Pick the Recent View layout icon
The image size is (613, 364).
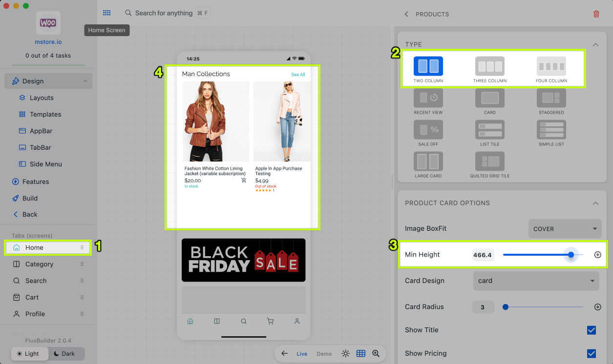click(x=428, y=98)
